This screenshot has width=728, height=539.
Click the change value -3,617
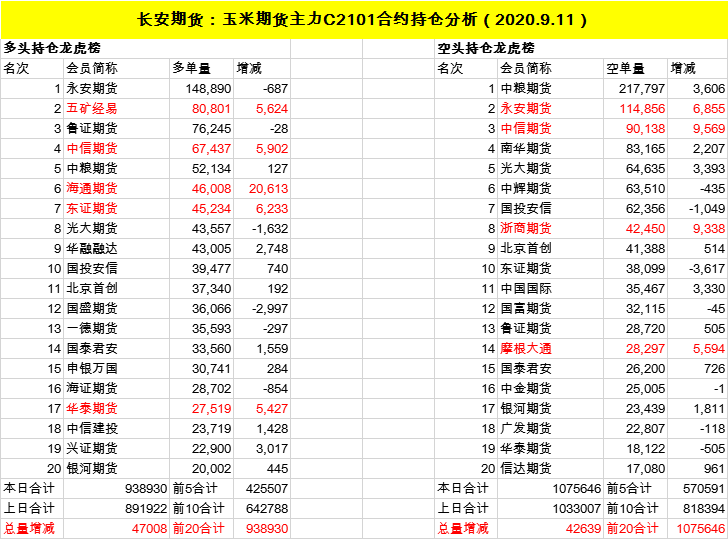coord(697,268)
